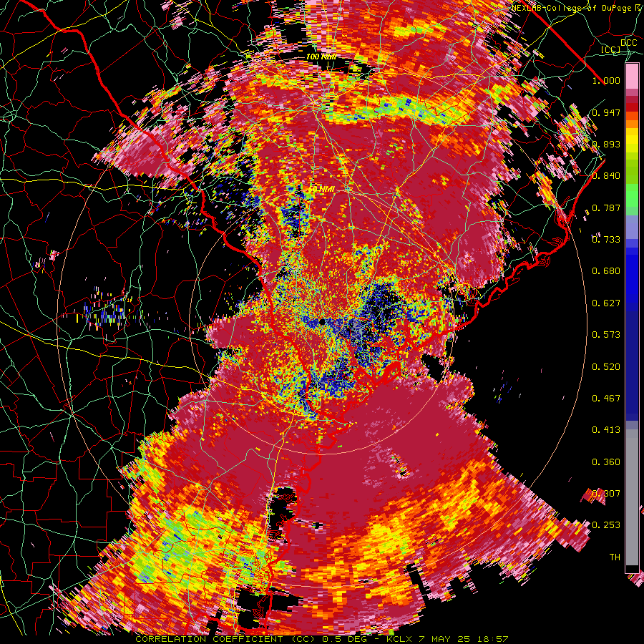This screenshot has width=644, height=644.
Task: Click the DCC label above color scale
Action: [628, 43]
